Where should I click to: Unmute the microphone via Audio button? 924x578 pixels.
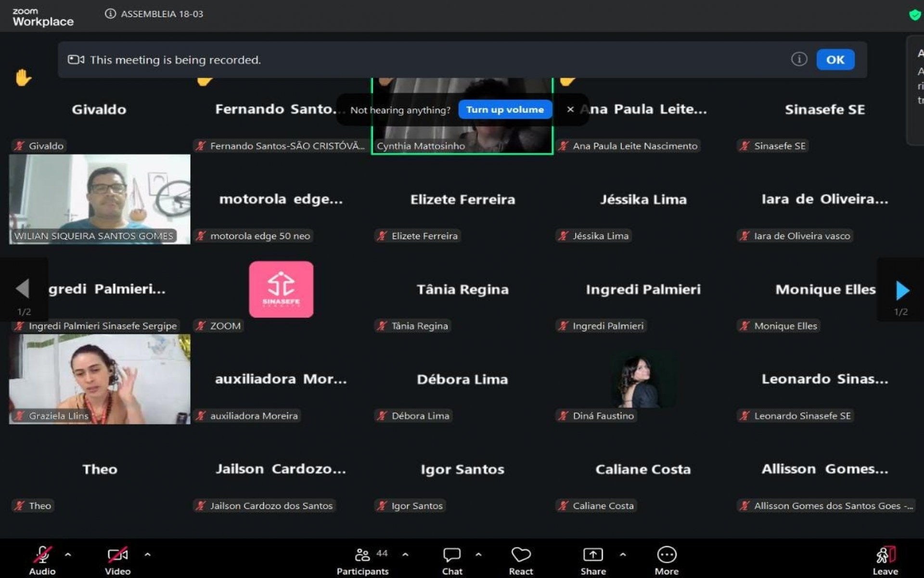point(42,555)
